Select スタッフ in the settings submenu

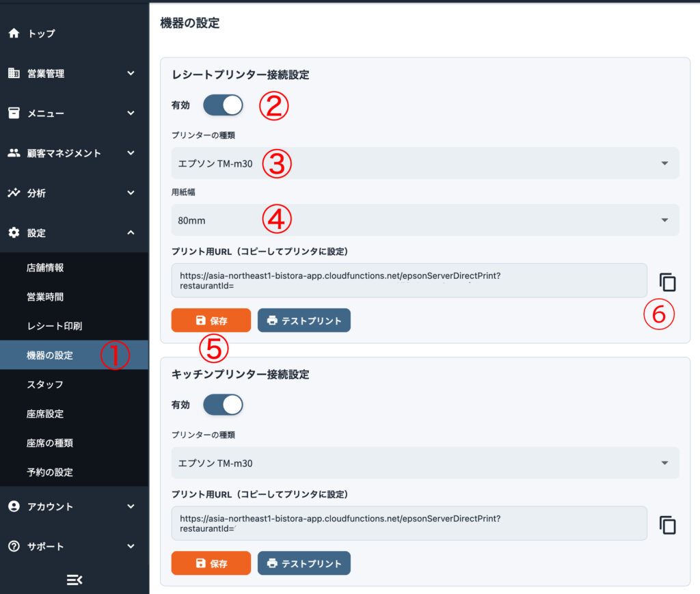pos(45,385)
